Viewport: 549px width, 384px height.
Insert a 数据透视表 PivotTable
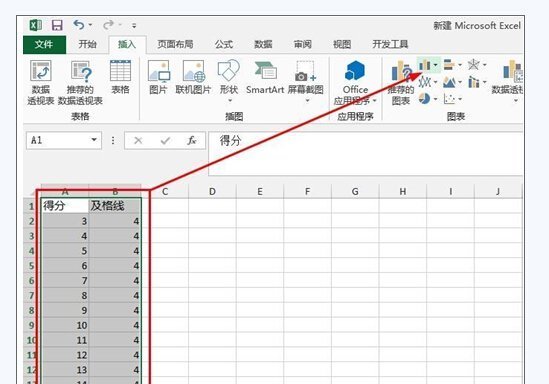click(41, 82)
